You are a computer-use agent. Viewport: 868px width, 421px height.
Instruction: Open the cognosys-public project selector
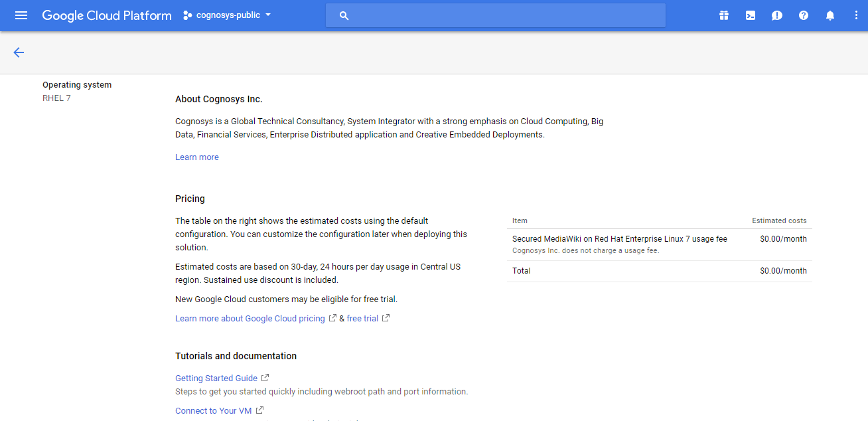click(227, 15)
